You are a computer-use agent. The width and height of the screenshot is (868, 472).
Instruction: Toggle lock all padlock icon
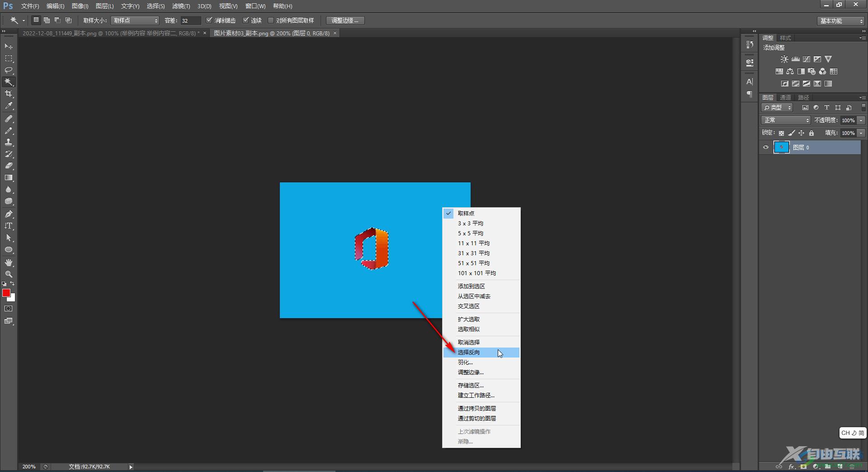coord(811,133)
